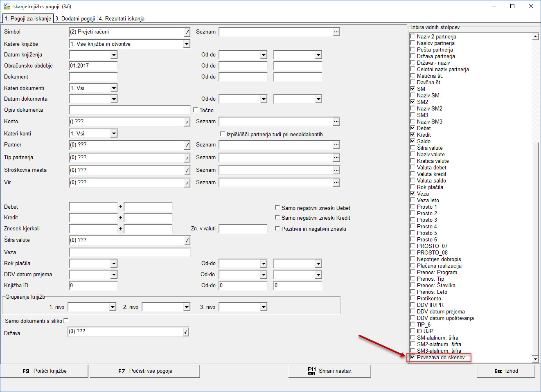Click F7 Počisti vse pogoje button
The height and width of the screenshot is (392, 541).
(145, 371)
